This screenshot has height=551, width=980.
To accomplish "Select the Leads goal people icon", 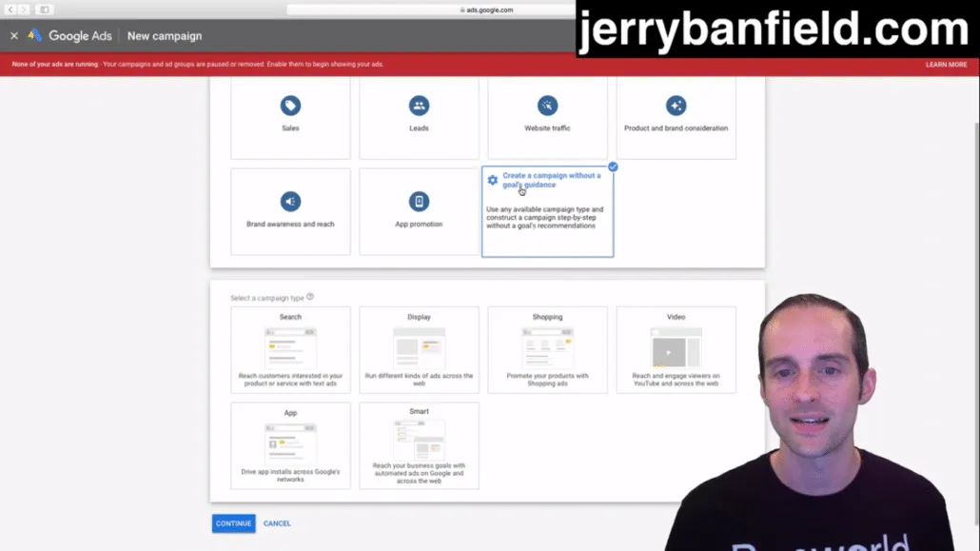I will [419, 106].
